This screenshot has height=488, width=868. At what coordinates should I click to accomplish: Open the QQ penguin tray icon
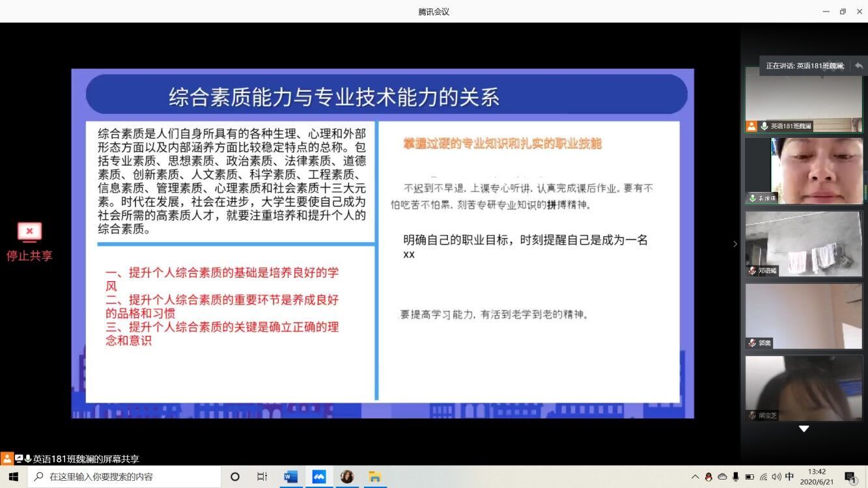click(x=708, y=477)
